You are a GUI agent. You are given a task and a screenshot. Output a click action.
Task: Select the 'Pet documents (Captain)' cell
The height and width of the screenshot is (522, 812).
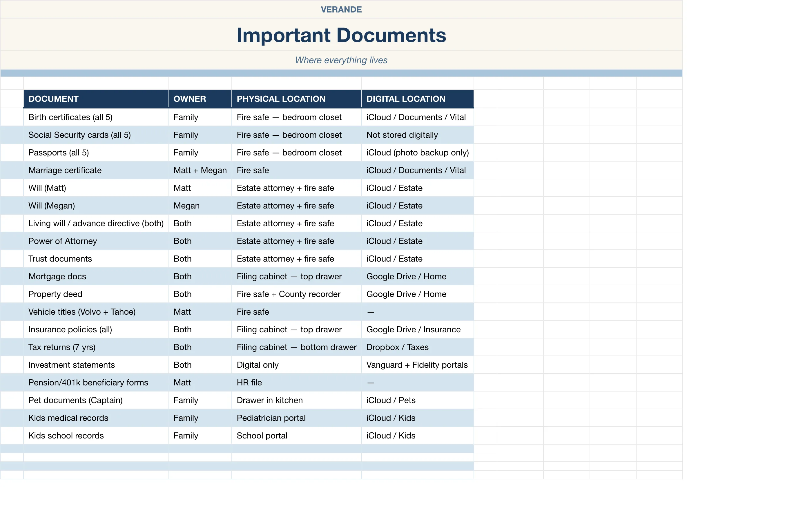[x=96, y=400]
